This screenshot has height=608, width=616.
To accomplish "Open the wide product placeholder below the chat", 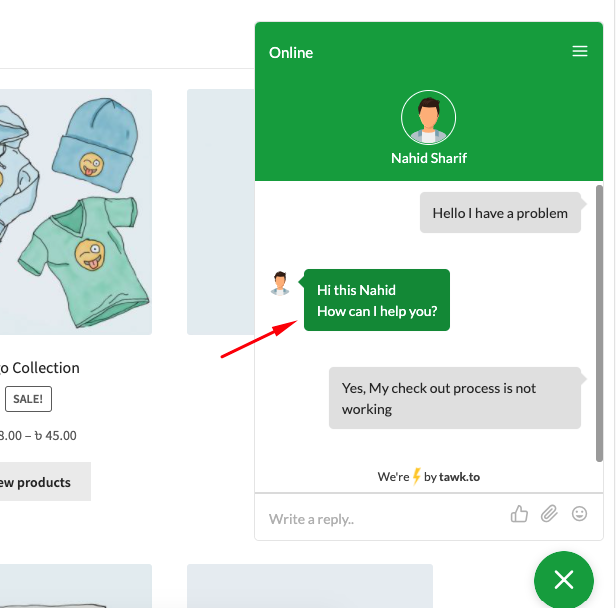I will point(310,586).
